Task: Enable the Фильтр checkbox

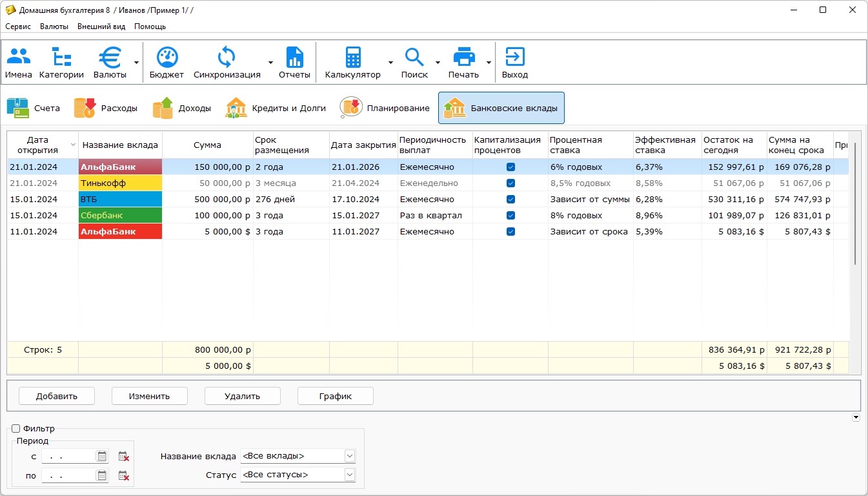Action: pos(16,428)
